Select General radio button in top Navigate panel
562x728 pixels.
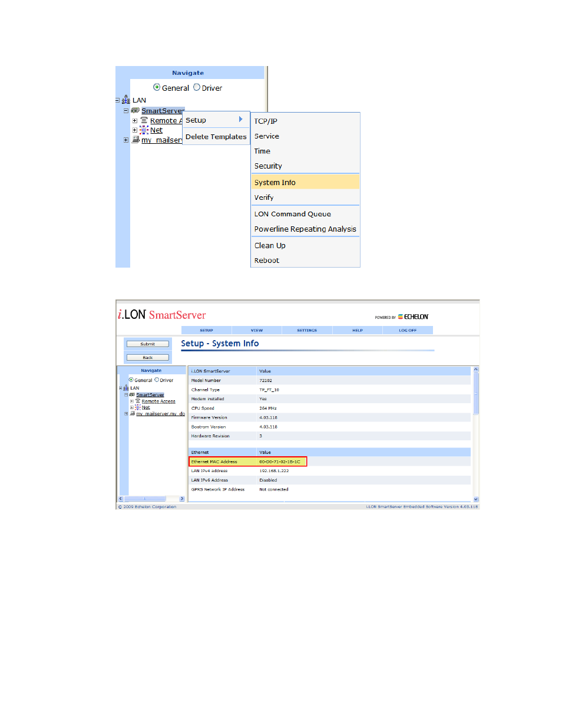pyautogui.click(x=157, y=87)
